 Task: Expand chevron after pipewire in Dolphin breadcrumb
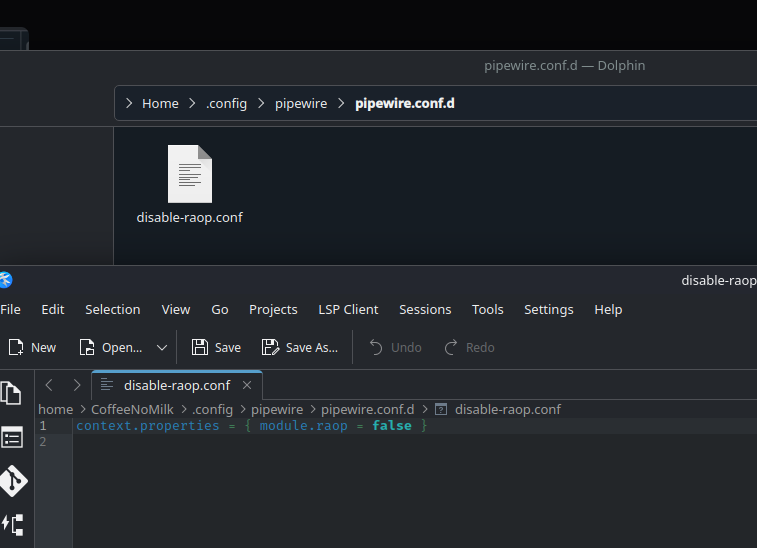pos(341,103)
